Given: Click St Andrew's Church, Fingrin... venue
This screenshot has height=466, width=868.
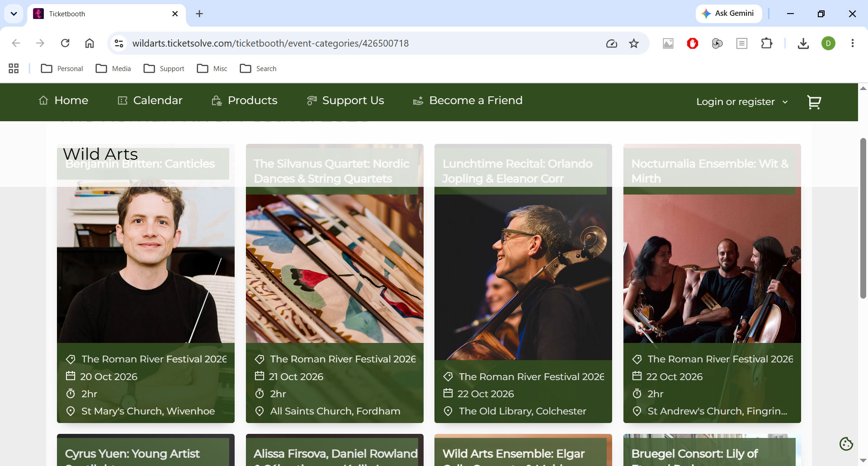Looking at the screenshot, I should tap(717, 411).
